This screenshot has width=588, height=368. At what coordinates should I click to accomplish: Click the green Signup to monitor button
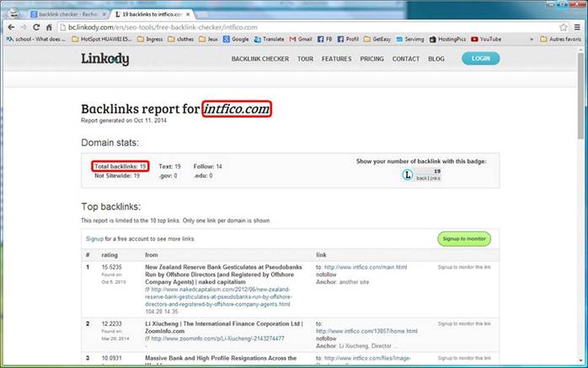click(x=463, y=239)
